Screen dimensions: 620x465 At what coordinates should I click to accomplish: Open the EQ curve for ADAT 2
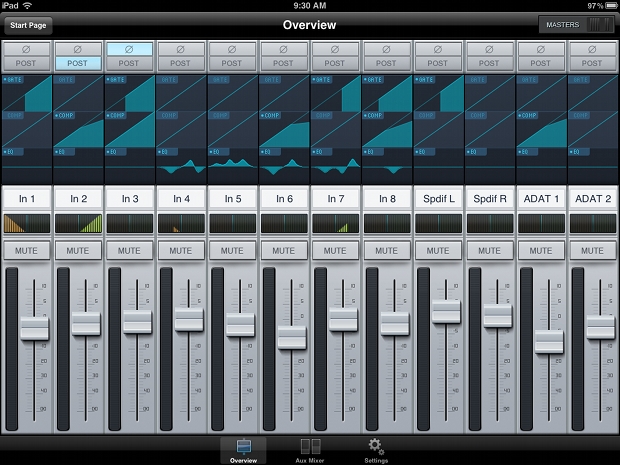[592, 166]
